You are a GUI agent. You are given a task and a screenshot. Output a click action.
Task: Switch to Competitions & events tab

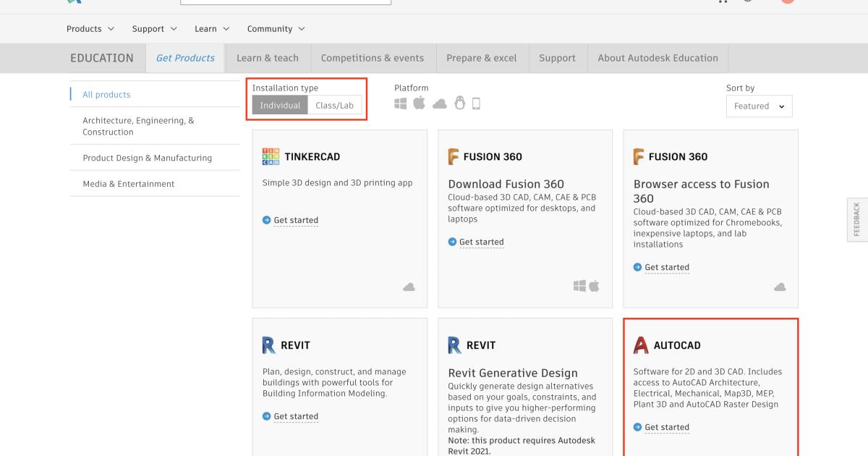[373, 58]
